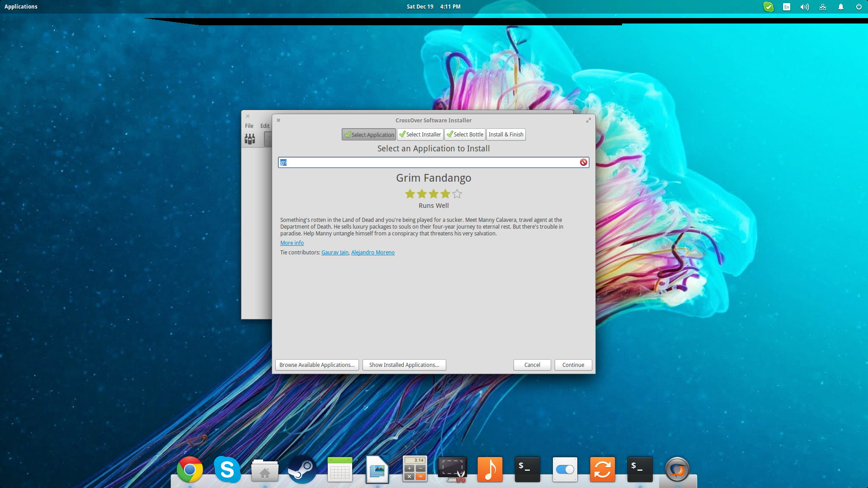Viewport: 868px width, 488px height.
Task: Open the calculator from the dock
Action: [415, 469]
